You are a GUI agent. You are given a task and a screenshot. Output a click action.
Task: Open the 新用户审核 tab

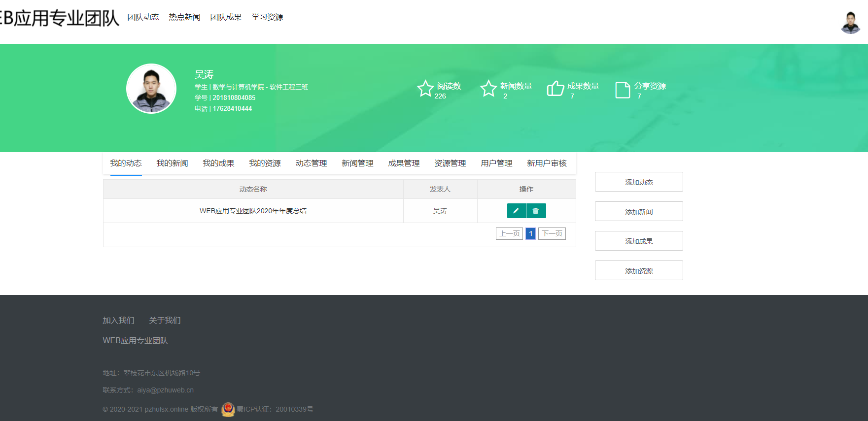pos(547,163)
